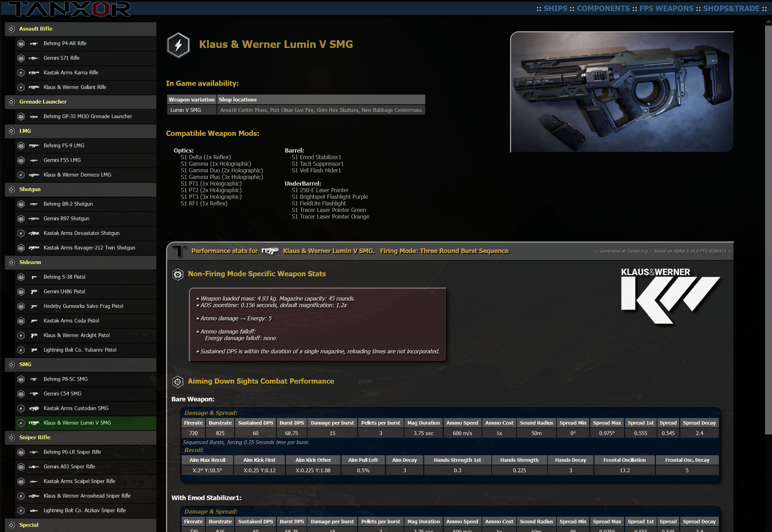
Task: Expand the Sniper Rifle category header
Action: pyautogui.click(x=35, y=437)
